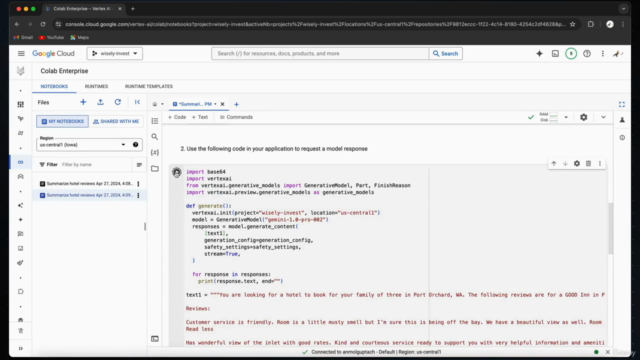
Task: Upload a notebook file
Action: 100,102
